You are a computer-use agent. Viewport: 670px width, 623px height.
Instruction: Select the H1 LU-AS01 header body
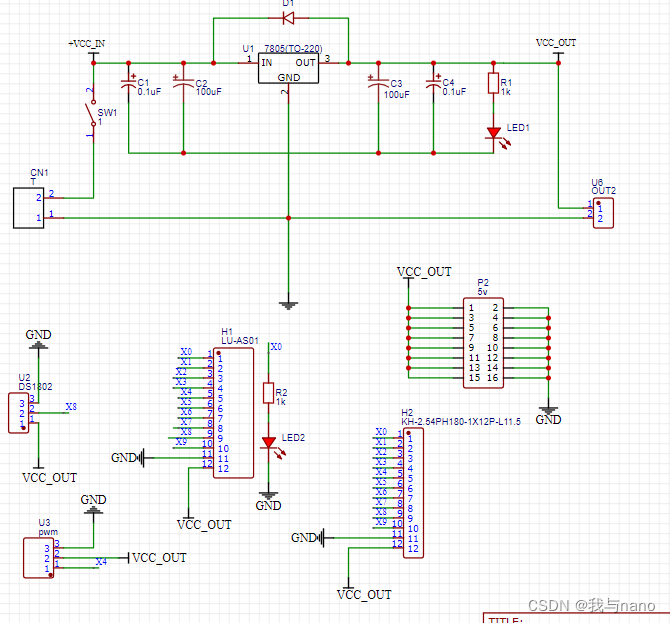coord(233,413)
